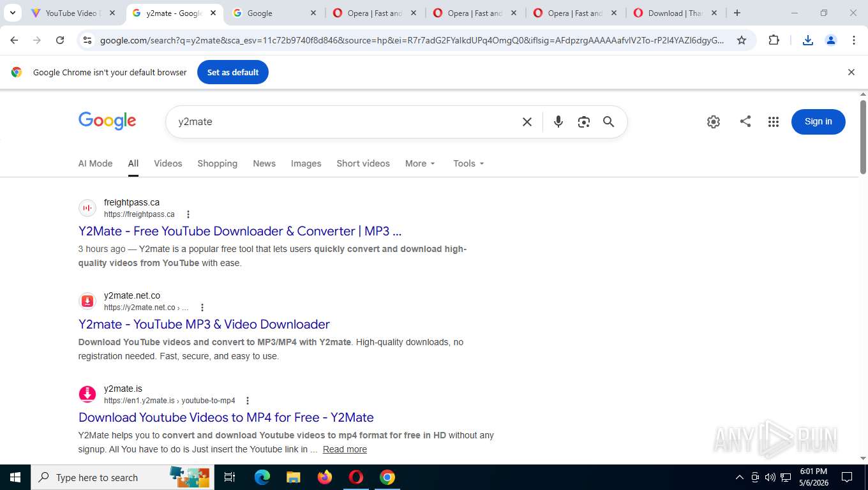Viewport: 868px width, 490px height.
Task: Open more options for y2mate.net.co result
Action: point(202,308)
